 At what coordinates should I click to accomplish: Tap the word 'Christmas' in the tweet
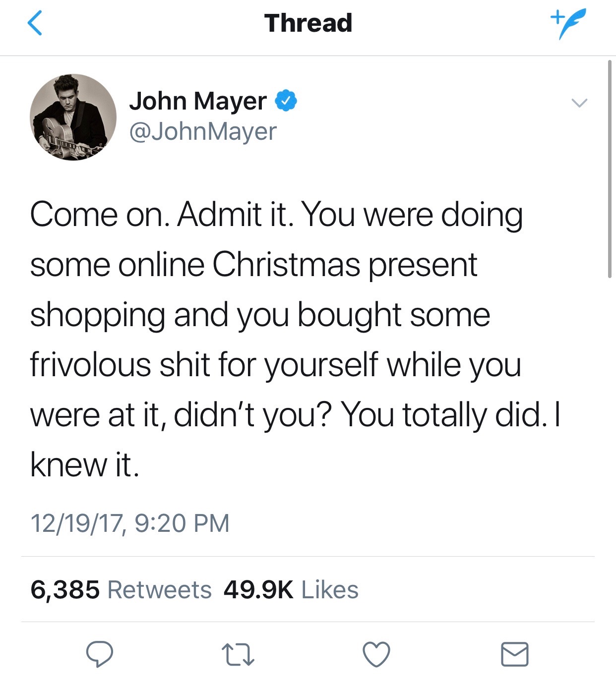286,265
